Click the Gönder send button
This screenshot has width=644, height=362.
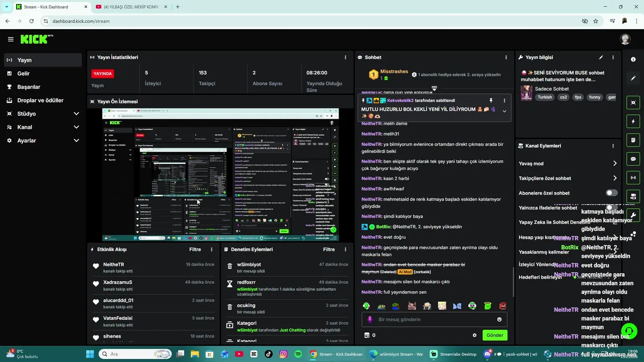495,335
